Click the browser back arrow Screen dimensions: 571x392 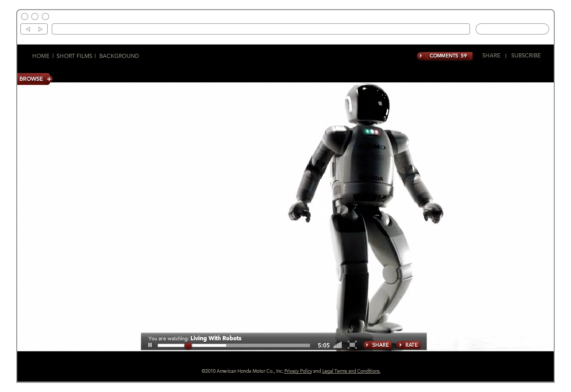[x=28, y=29]
